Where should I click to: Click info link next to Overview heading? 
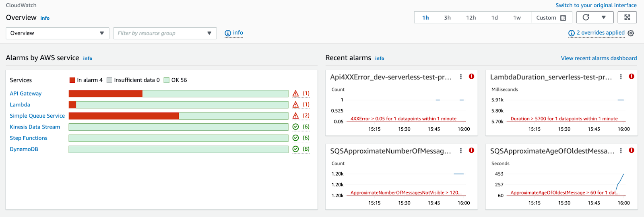[x=45, y=18]
